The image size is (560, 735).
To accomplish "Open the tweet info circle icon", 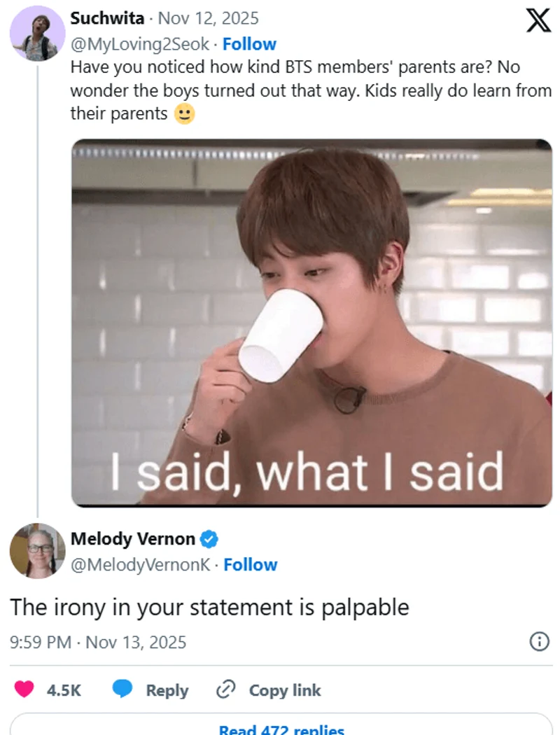I will [x=538, y=642].
